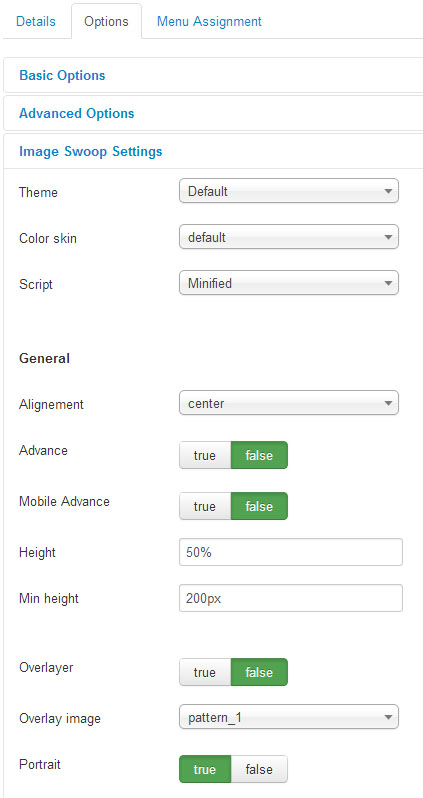Image resolution: width=423 pixels, height=798 pixels.
Task: Open the Color skin dropdown
Action: (x=289, y=237)
